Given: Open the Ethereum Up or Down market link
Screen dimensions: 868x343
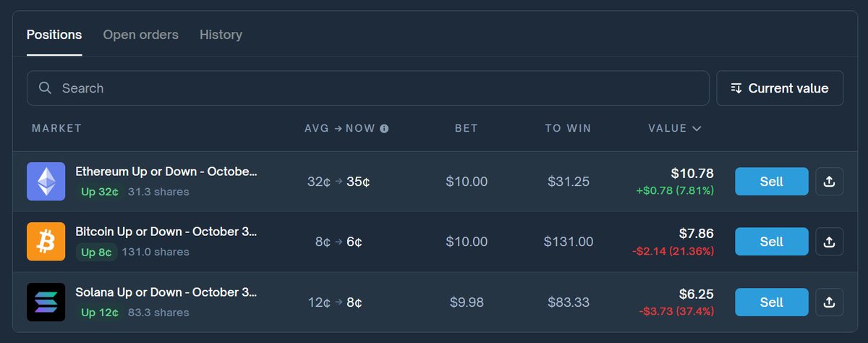Looking at the screenshot, I should [166, 172].
